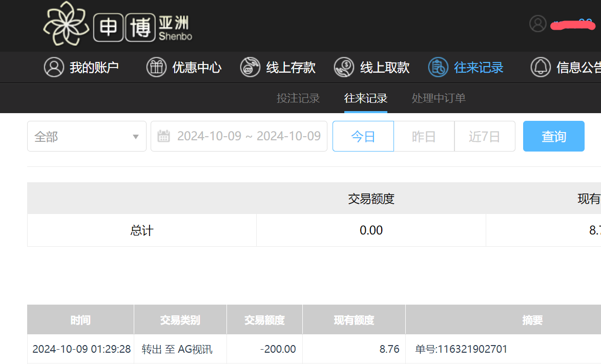Open the date range selector field
601x364 pixels.
click(238, 136)
